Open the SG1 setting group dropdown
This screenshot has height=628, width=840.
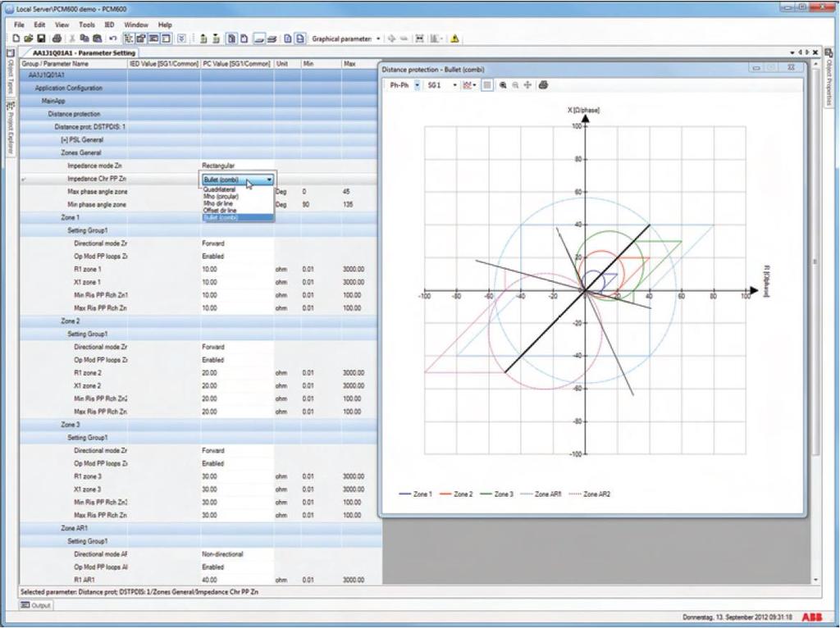tap(454, 85)
